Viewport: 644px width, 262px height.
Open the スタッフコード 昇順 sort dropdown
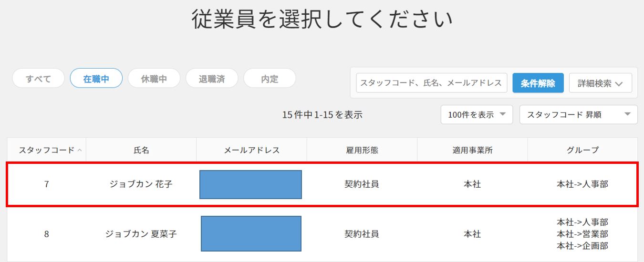tap(578, 115)
